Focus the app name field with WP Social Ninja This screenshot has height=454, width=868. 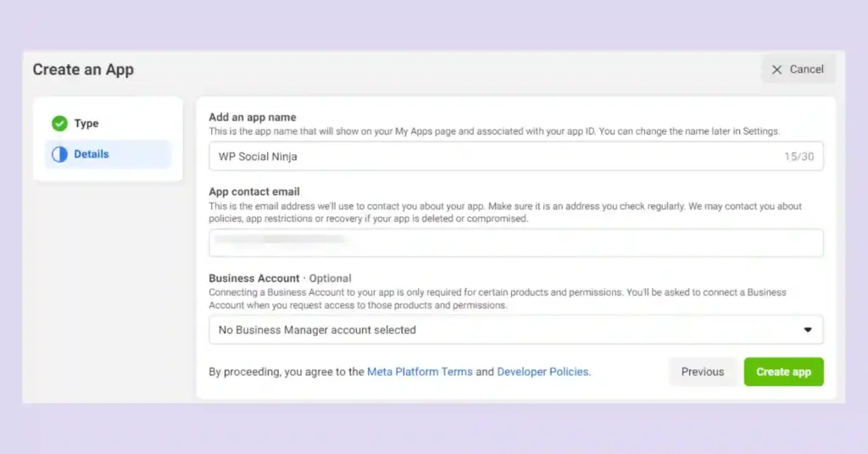pos(516,157)
